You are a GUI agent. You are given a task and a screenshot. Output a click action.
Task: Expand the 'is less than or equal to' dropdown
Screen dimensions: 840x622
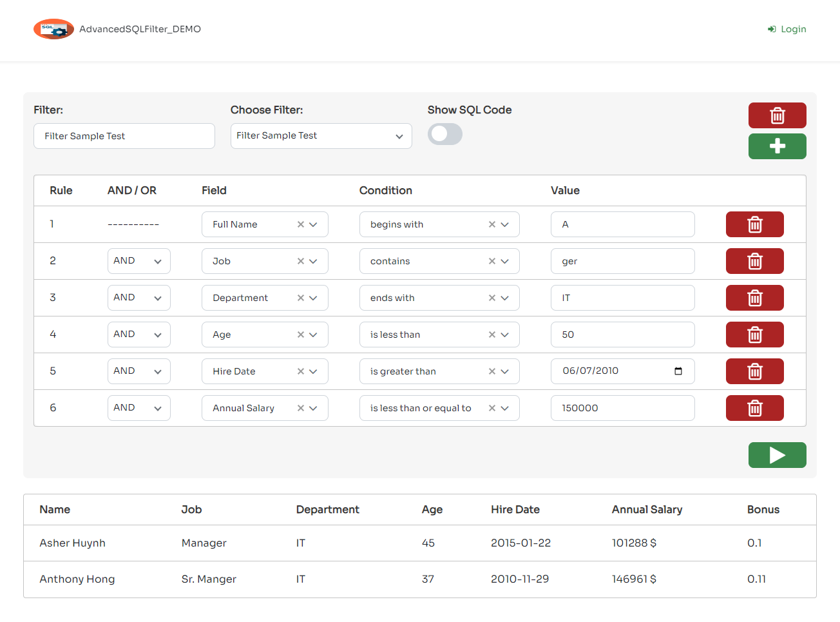coord(505,408)
